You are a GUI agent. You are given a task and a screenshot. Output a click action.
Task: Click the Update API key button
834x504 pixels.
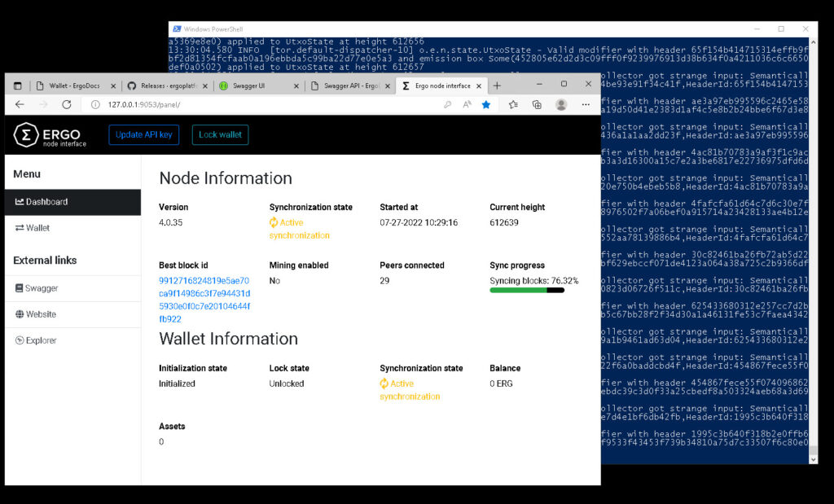143,134
